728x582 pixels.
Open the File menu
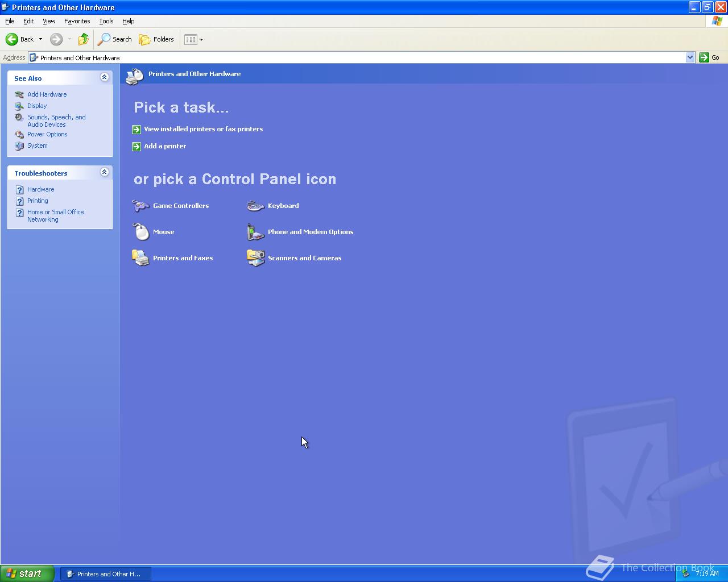pyautogui.click(x=10, y=21)
